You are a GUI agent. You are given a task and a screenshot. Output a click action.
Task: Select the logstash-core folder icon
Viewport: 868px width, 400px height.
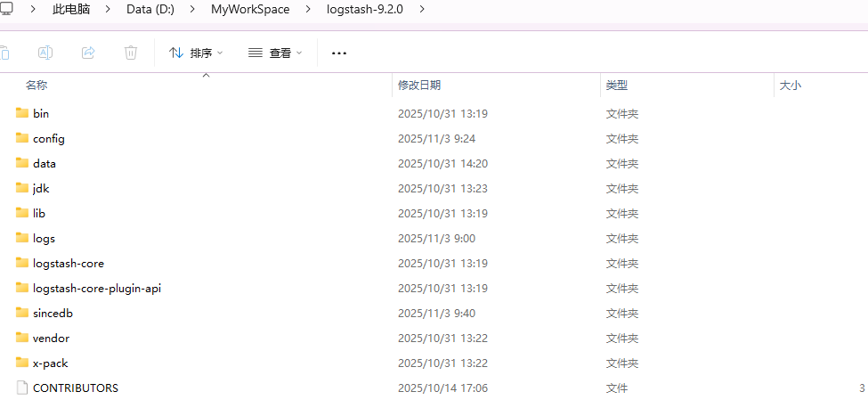click(22, 263)
